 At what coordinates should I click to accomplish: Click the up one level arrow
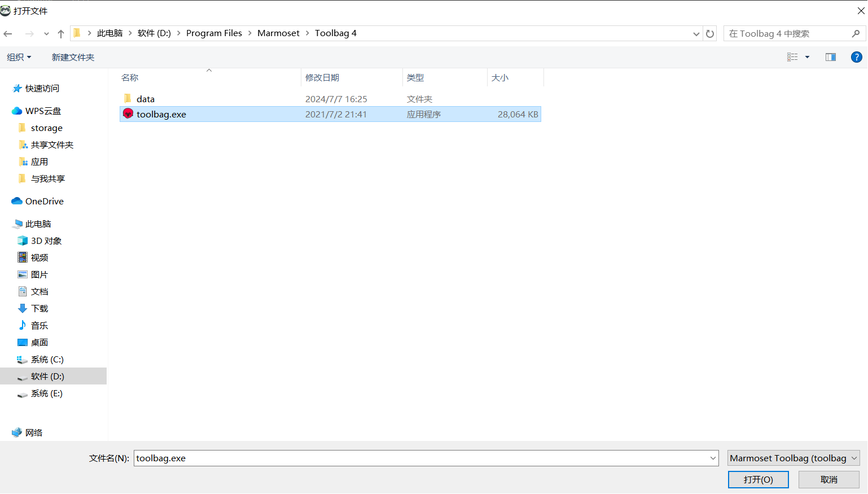click(x=61, y=34)
